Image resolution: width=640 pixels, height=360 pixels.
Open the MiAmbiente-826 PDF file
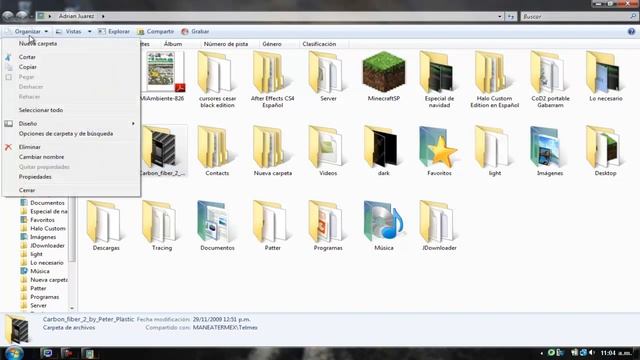click(x=162, y=72)
